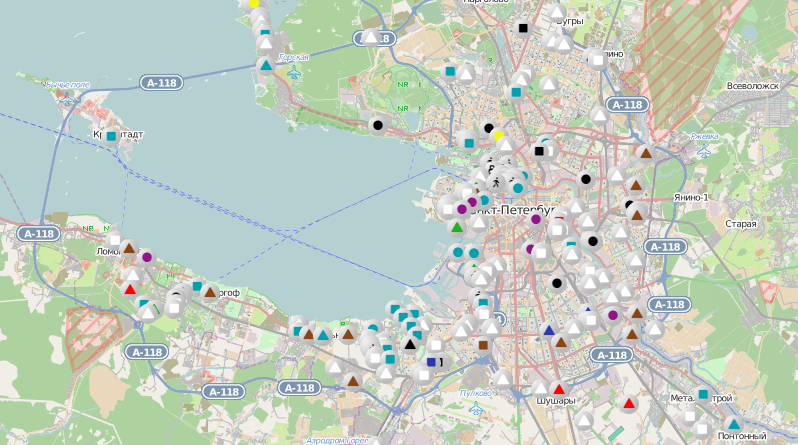
Task: Click the red triangle marker east of Шушары
Action: [629, 404]
